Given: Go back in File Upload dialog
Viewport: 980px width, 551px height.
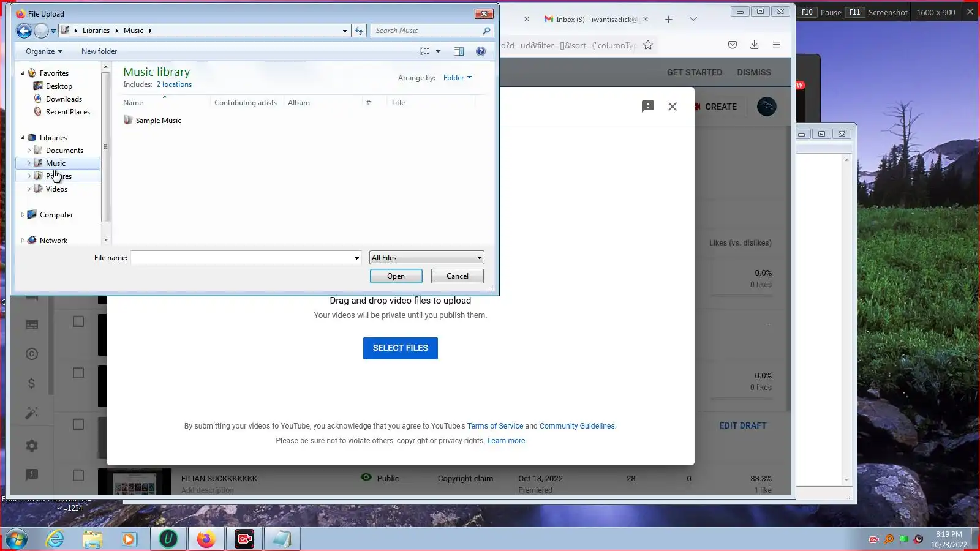Looking at the screenshot, I should click(24, 31).
